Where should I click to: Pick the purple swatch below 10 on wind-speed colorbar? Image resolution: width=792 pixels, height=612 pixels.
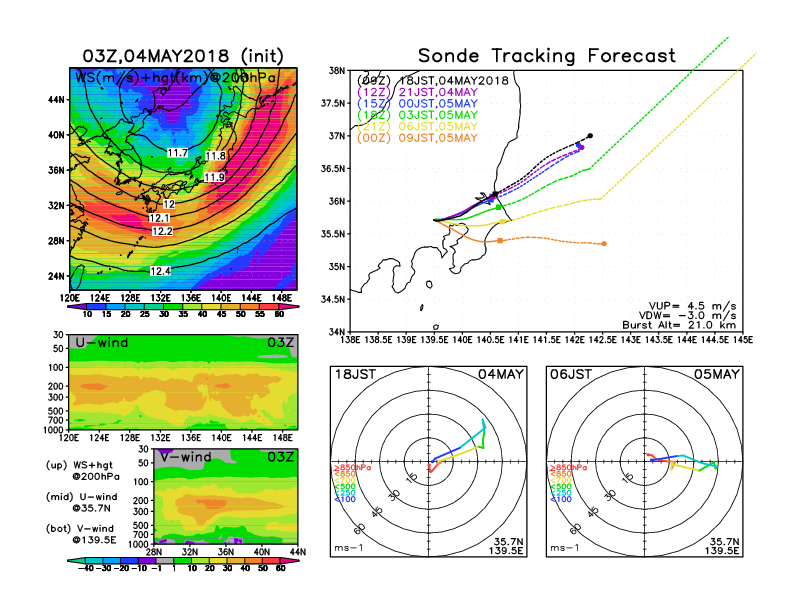[x=77, y=307]
